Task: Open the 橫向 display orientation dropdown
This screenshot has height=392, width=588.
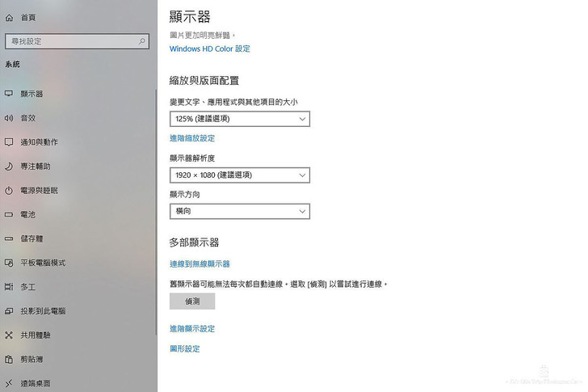Action: point(240,212)
